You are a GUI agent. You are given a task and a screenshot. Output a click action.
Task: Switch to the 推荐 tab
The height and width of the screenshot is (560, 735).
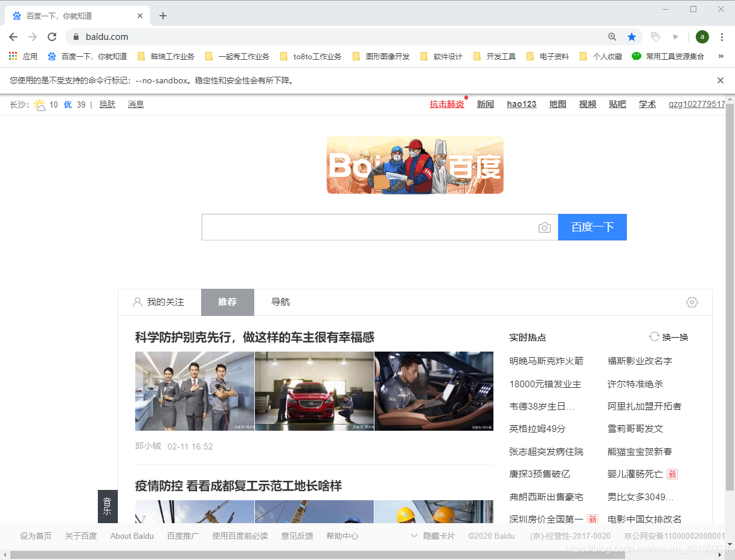tap(228, 302)
